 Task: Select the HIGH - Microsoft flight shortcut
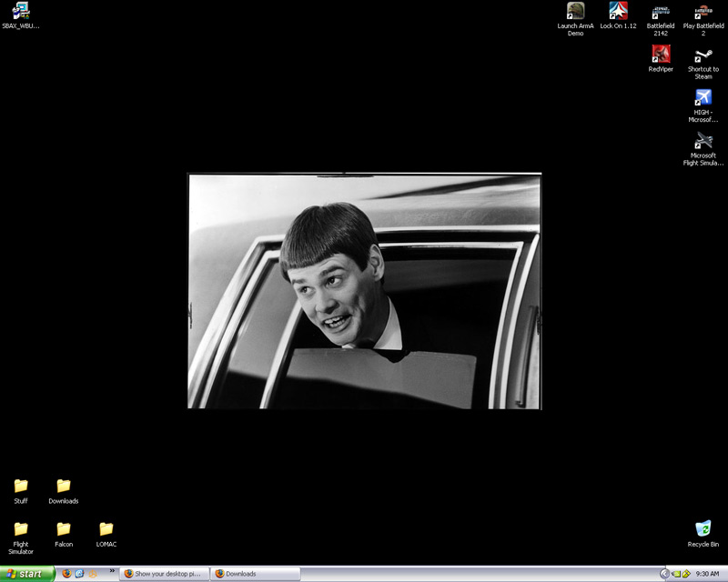(x=703, y=105)
